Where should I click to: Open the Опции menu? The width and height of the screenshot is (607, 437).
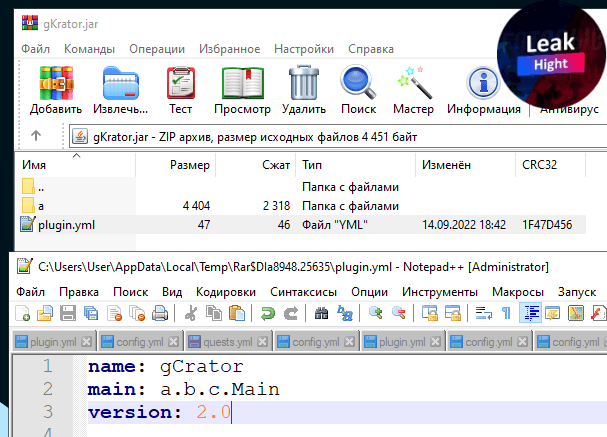point(369,292)
